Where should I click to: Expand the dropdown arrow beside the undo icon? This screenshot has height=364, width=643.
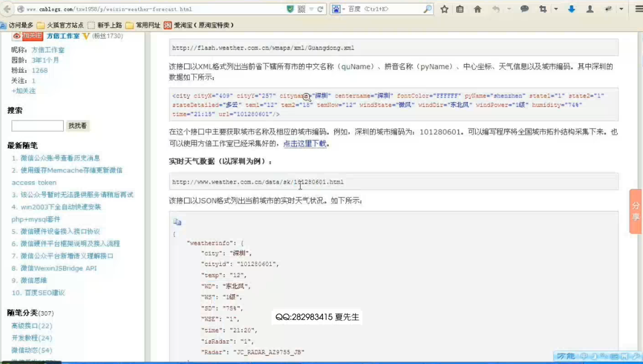click(x=509, y=9)
